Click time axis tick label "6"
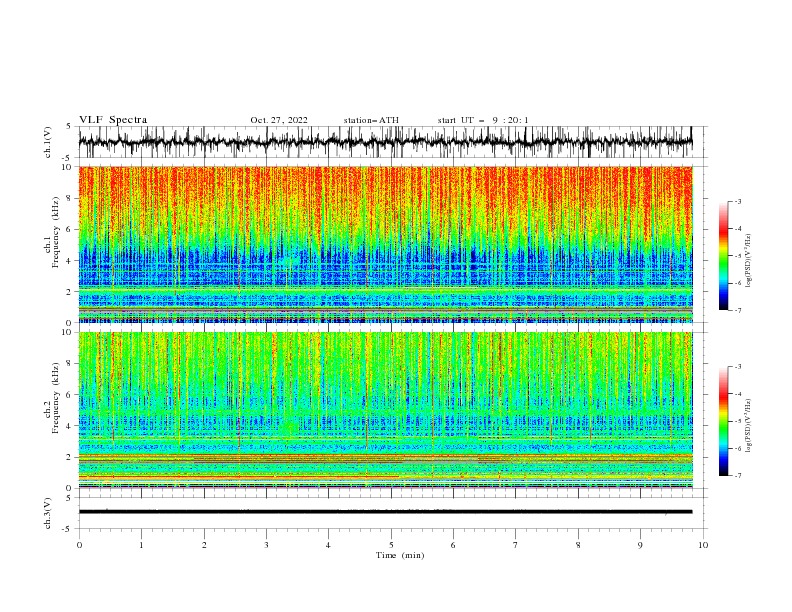The image size is (792, 612). pyautogui.click(x=453, y=545)
